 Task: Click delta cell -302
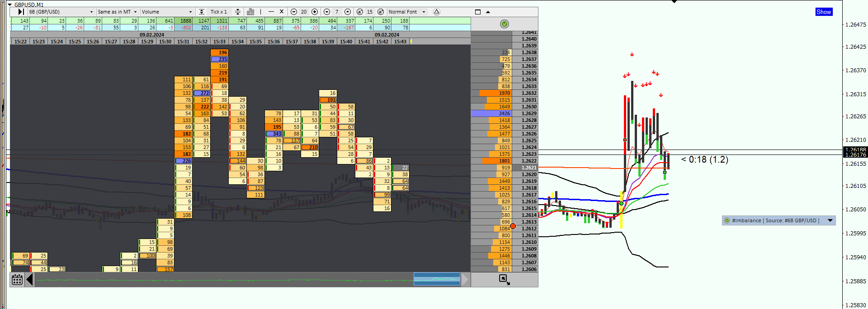(x=184, y=28)
